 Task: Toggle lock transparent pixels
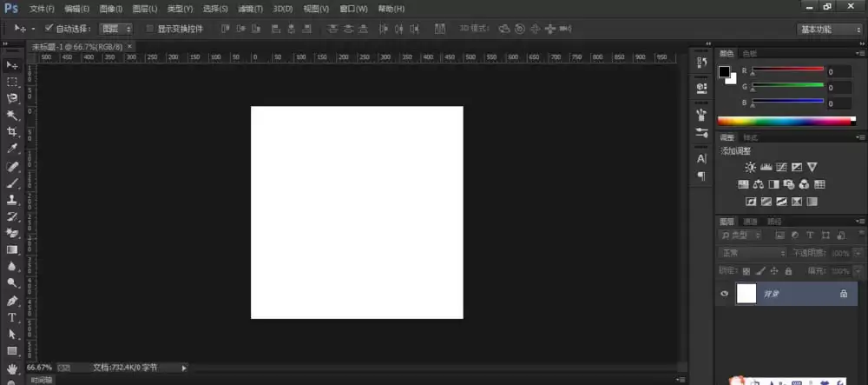pos(746,271)
